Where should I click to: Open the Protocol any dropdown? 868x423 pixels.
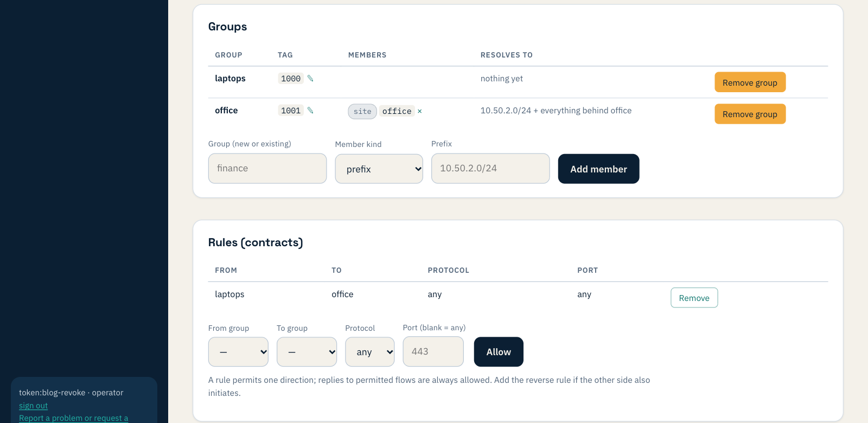(370, 351)
